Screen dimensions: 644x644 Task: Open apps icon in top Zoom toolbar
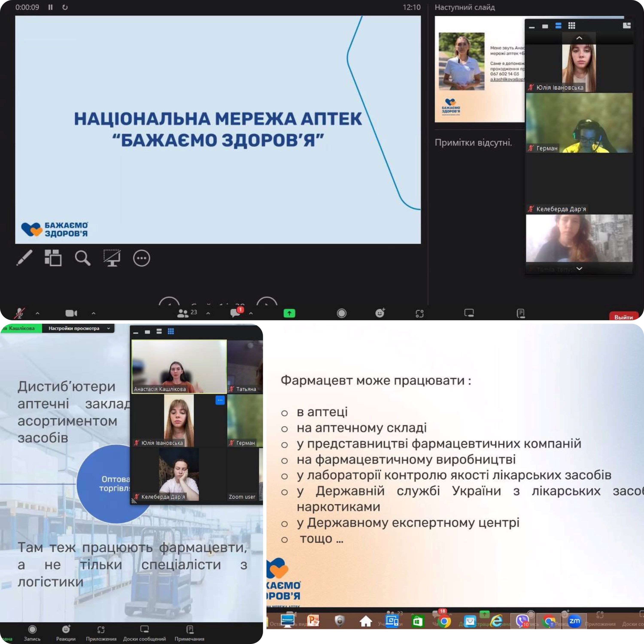pyautogui.click(x=419, y=313)
